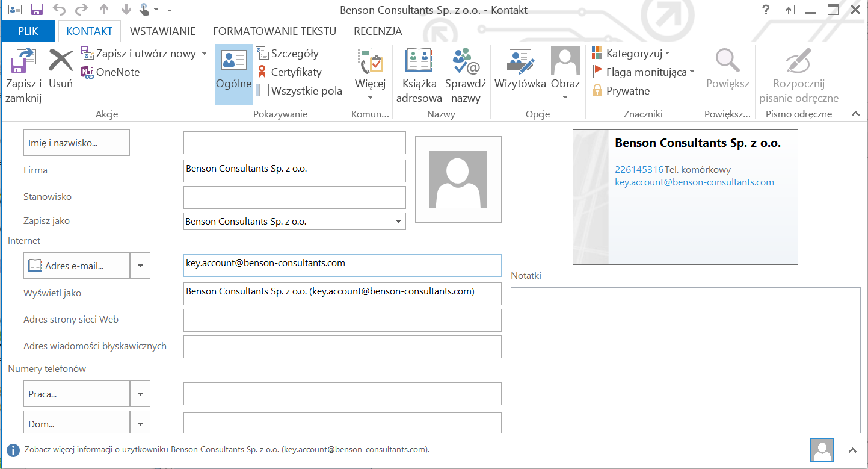Click contact window icon in title bar
Image resolution: width=868 pixels, height=469 pixels.
[14, 10]
